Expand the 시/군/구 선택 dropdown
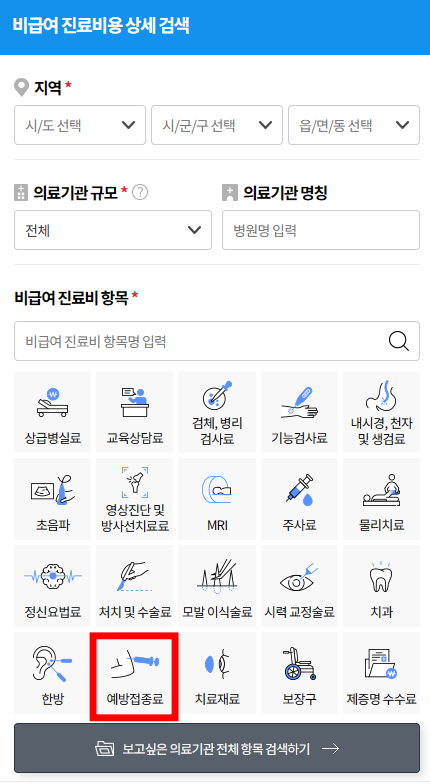The height and width of the screenshot is (784, 430). tap(217, 125)
